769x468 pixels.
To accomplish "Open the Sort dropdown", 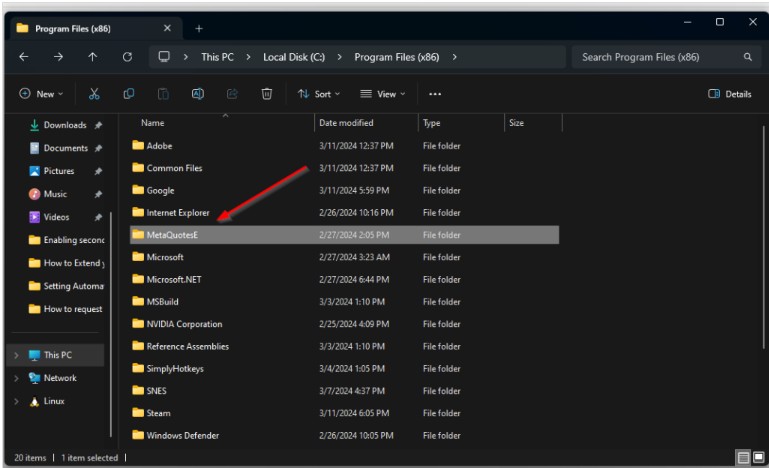I will click(x=319, y=94).
